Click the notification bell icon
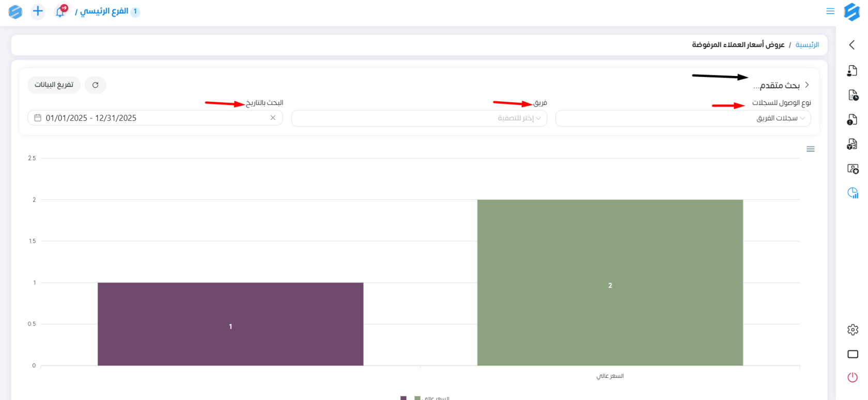The image size is (868, 400). pyautogui.click(x=60, y=11)
